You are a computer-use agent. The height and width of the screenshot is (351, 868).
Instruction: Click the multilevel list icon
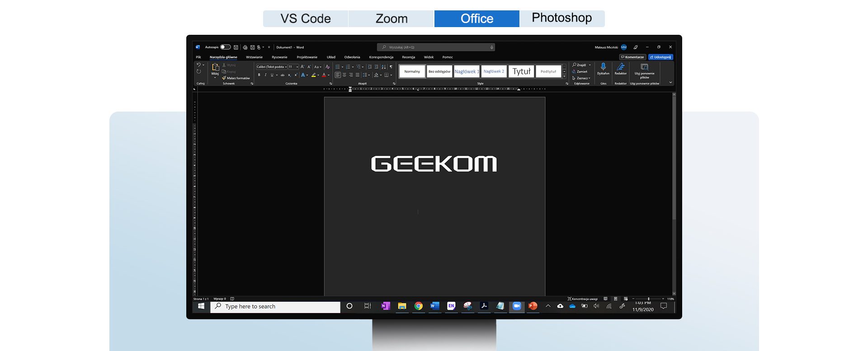[359, 67]
